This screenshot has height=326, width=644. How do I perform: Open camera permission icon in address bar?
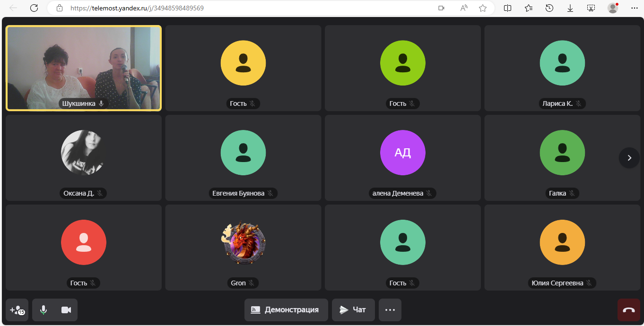click(442, 8)
